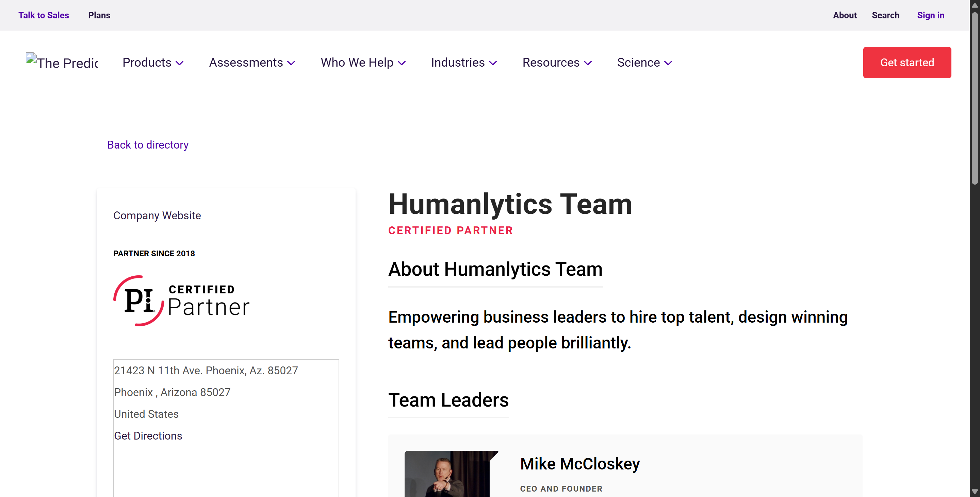This screenshot has width=980, height=497.
Task: Go to the About page
Action: (x=845, y=15)
